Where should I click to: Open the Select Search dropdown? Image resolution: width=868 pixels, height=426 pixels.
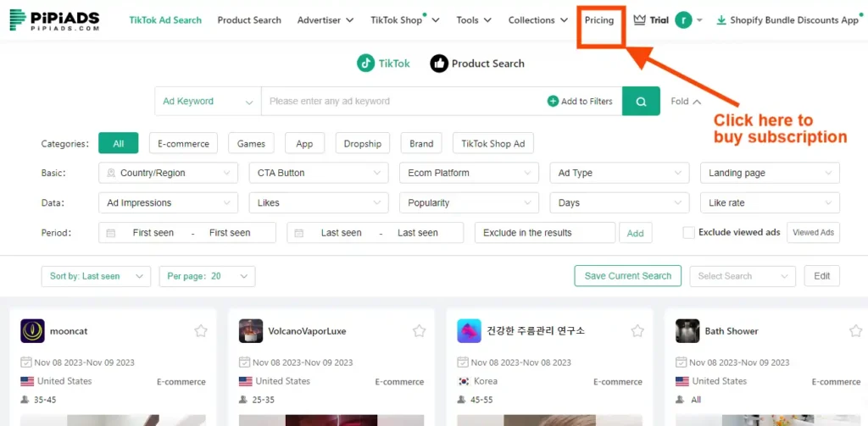743,276
